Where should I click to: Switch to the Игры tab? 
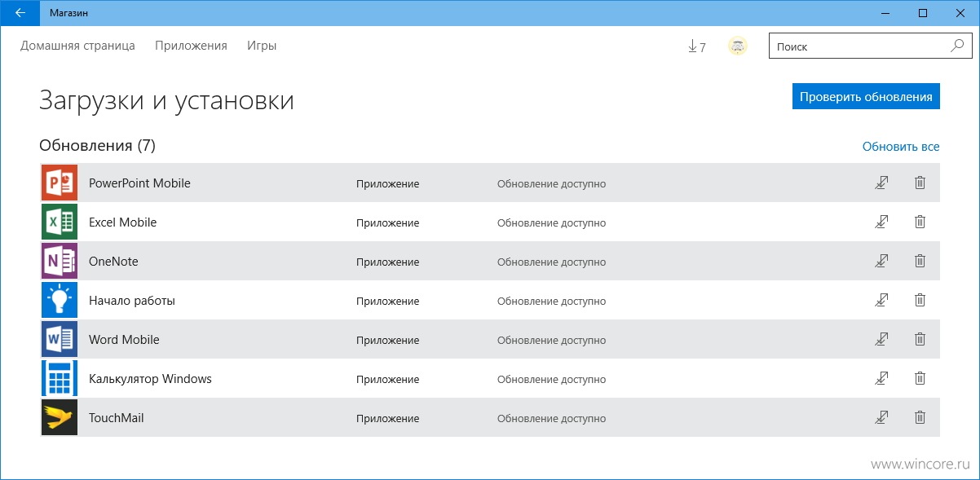pos(262,46)
